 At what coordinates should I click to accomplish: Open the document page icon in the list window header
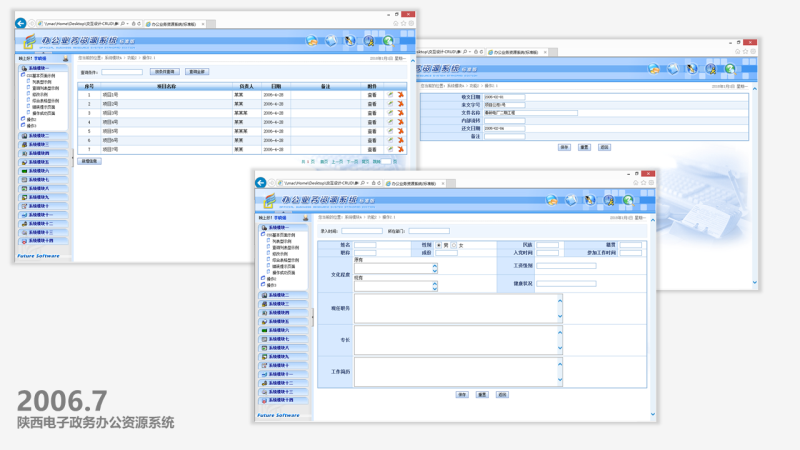331,41
